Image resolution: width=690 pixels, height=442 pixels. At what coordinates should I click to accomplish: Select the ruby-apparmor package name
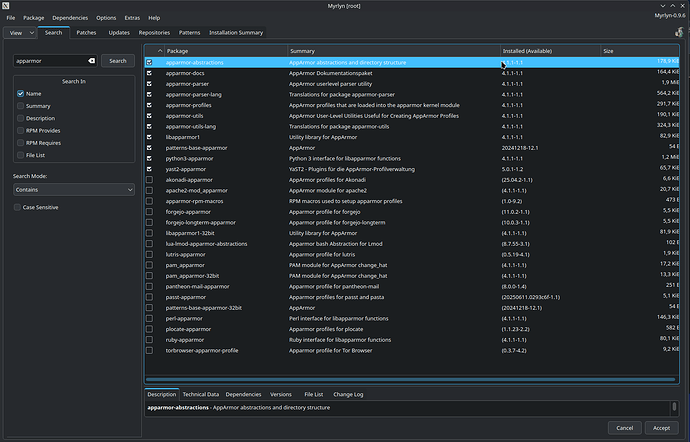[185, 340]
